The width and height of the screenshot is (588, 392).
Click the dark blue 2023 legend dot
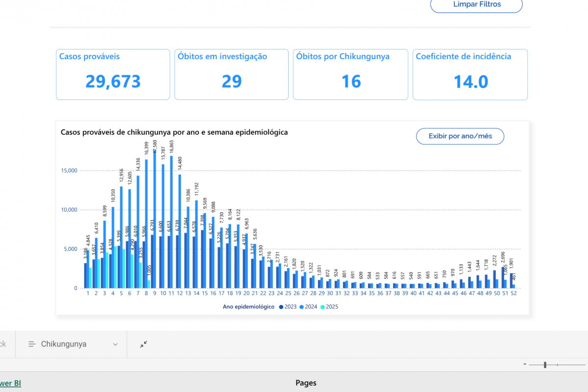click(281, 307)
